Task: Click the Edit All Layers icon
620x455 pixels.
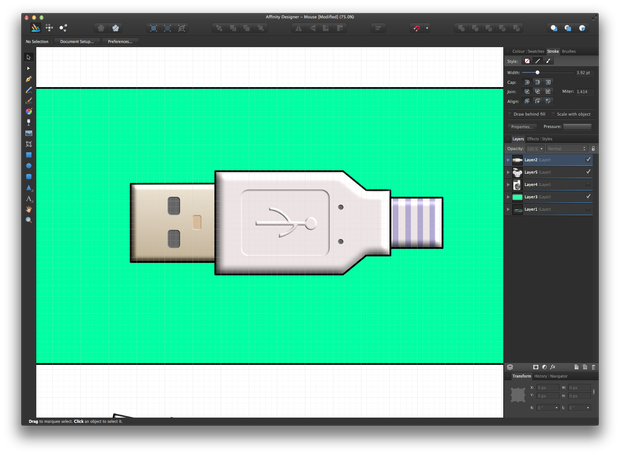Action: [x=510, y=367]
